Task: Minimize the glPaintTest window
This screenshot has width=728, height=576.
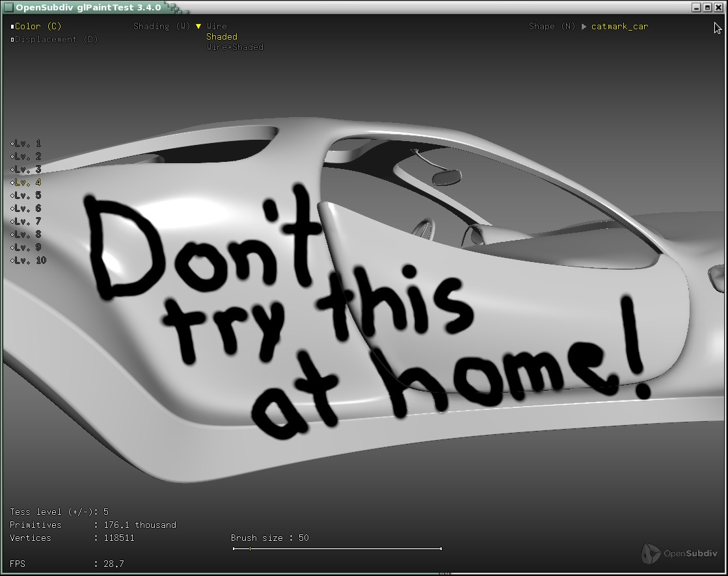Action: tap(696, 7)
